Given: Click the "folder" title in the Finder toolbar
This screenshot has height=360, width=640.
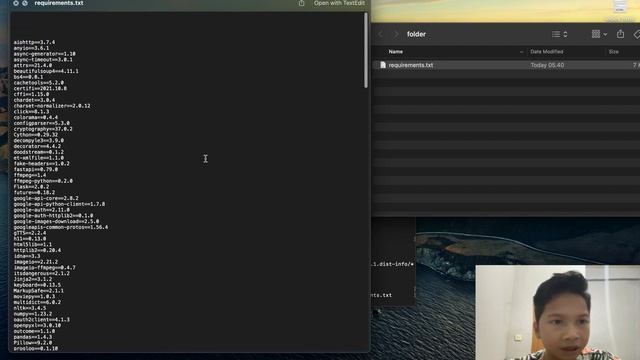Looking at the screenshot, I should point(416,34).
